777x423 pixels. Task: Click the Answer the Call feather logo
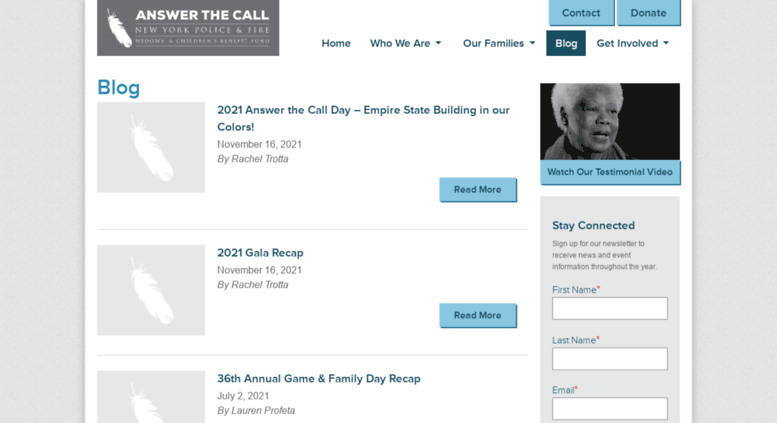(188, 28)
